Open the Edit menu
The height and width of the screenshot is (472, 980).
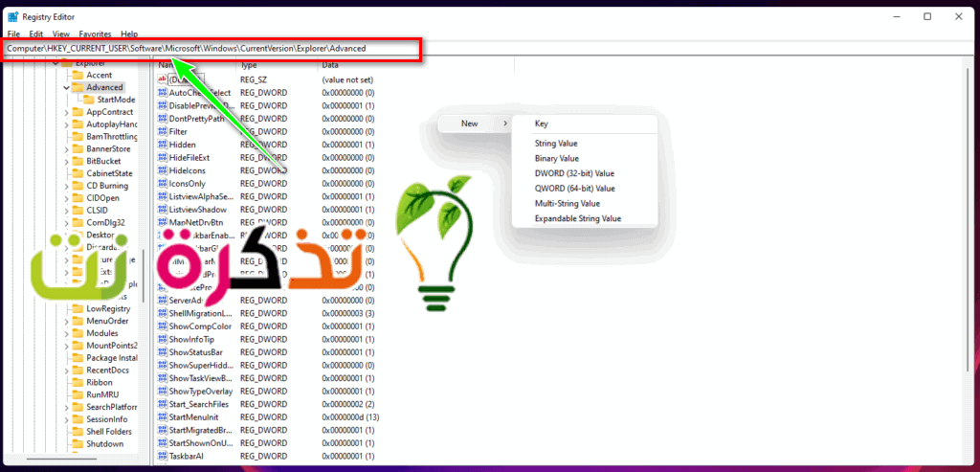[x=36, y=34]
